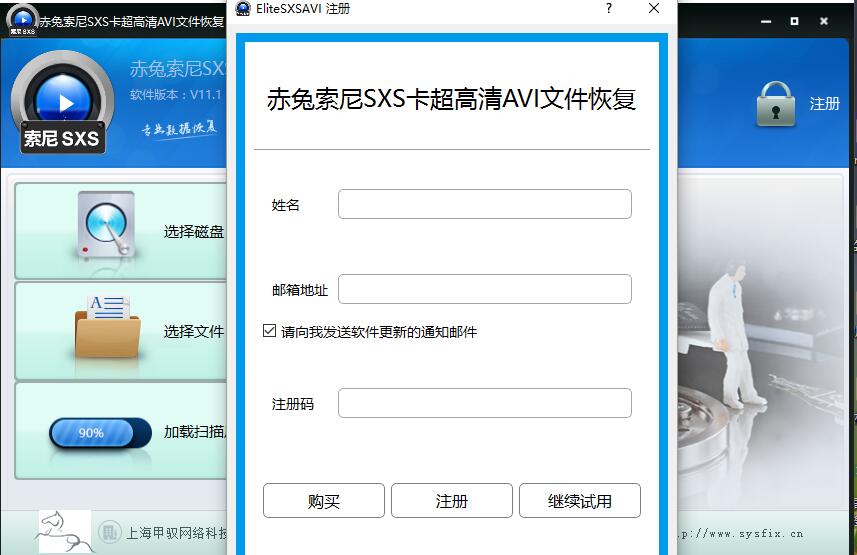Image resolution: width=857 pixels, height=555 pixels.
Task: Click the 上海甲驭网络 company text
Action: tap(177, 533)
